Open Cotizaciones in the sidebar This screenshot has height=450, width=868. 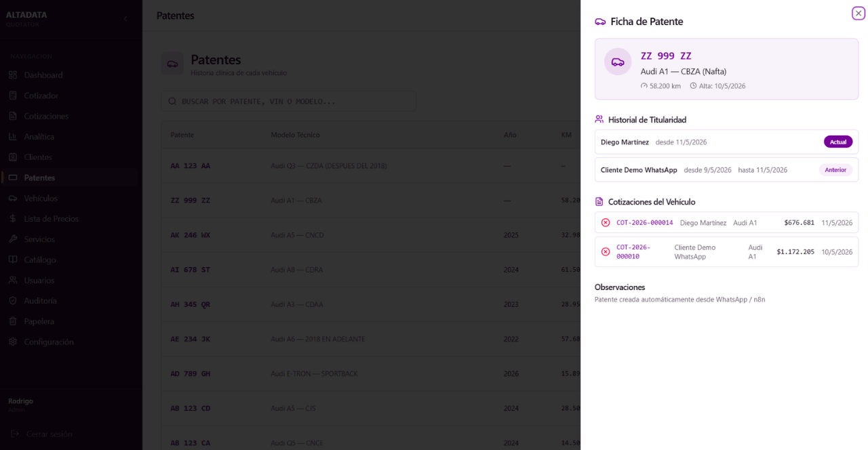pyautogui.click(x=71, y=116)
